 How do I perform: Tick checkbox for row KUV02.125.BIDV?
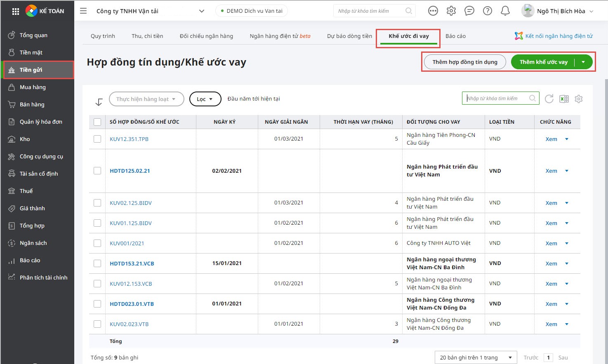(x=97, y=203)
